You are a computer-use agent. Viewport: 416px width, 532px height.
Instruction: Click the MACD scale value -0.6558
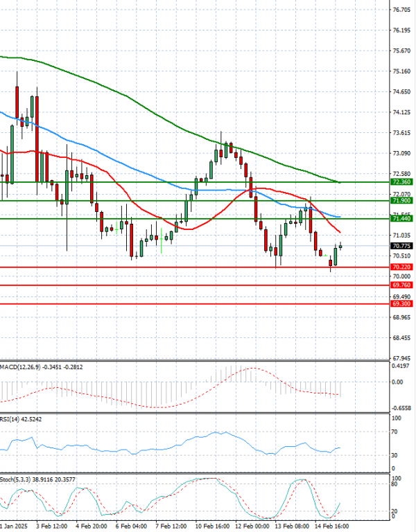click(401, 408)
